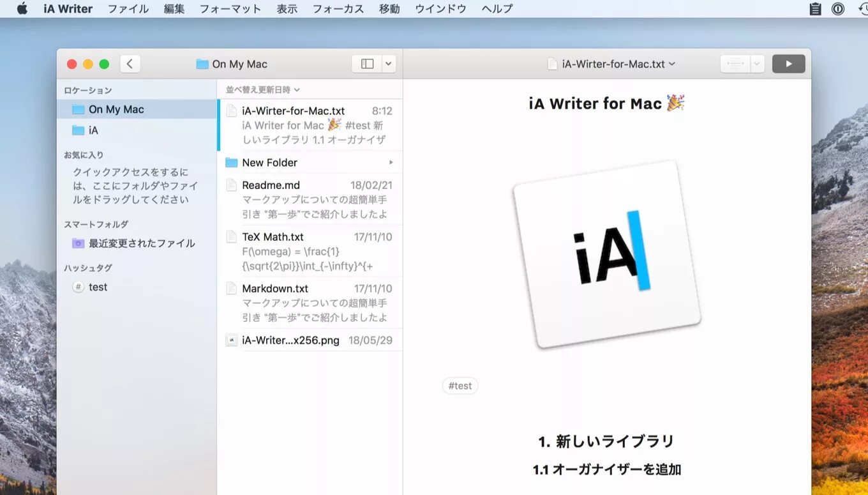
Task: Click the お気に入り section header
Action: pyautogui.click(x=84, y=155)
